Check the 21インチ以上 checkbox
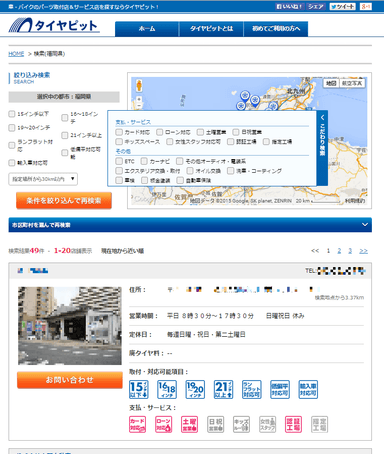Viewport: 384px width, 454px height. 65,135
